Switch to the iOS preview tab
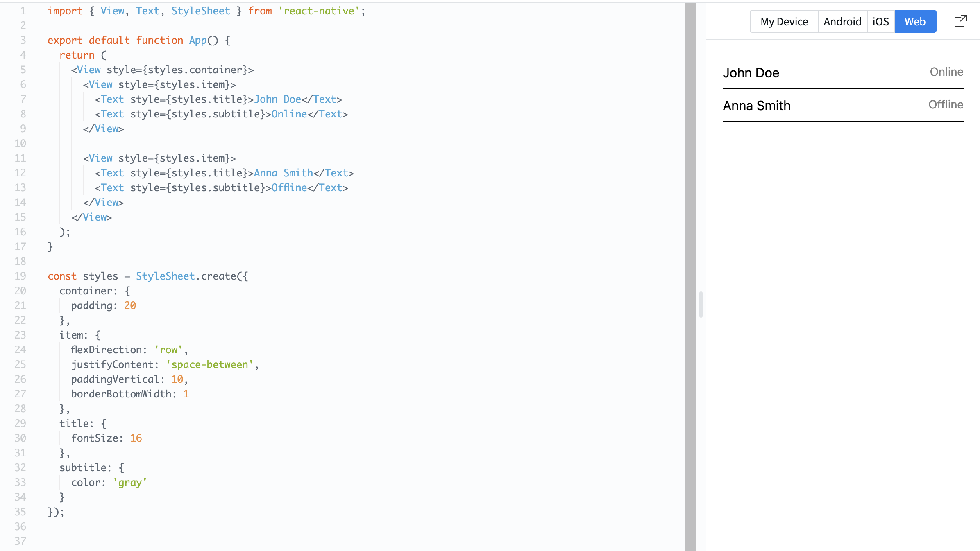 tap(880, 21)
